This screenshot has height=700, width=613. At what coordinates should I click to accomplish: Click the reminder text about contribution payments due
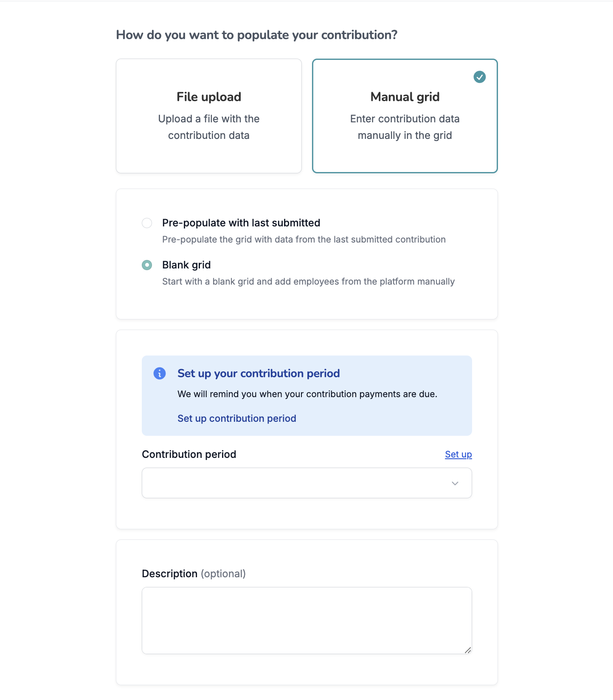(307, 394)
